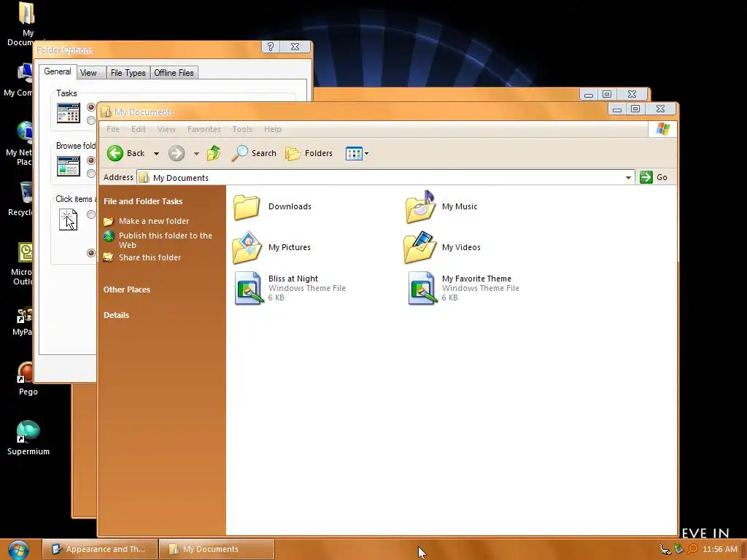Open the Start menu orb

click(x=18, y=550)
